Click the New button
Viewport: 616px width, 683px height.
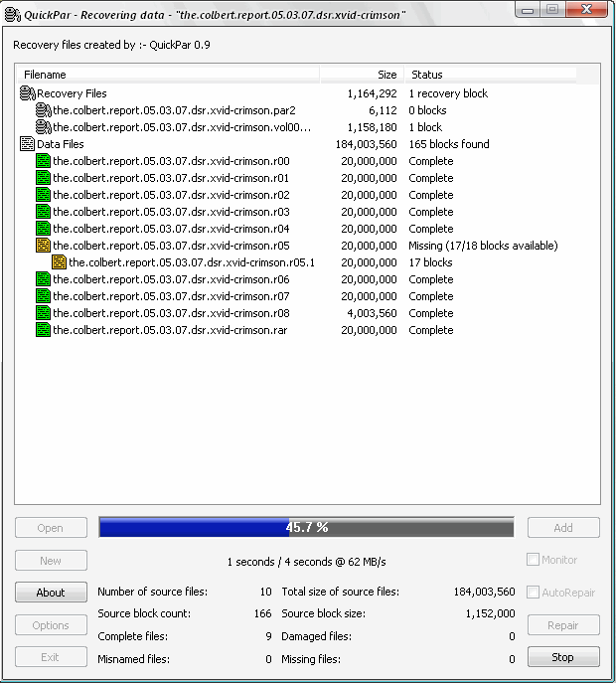coord(51,560)
